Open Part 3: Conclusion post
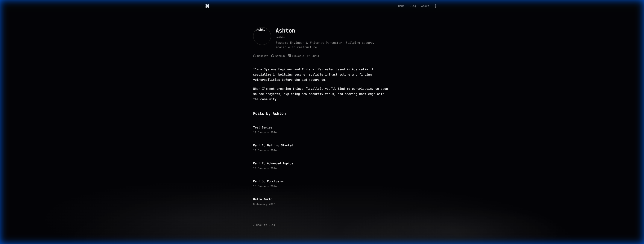 pyautogui.click(x=268, y=181)
